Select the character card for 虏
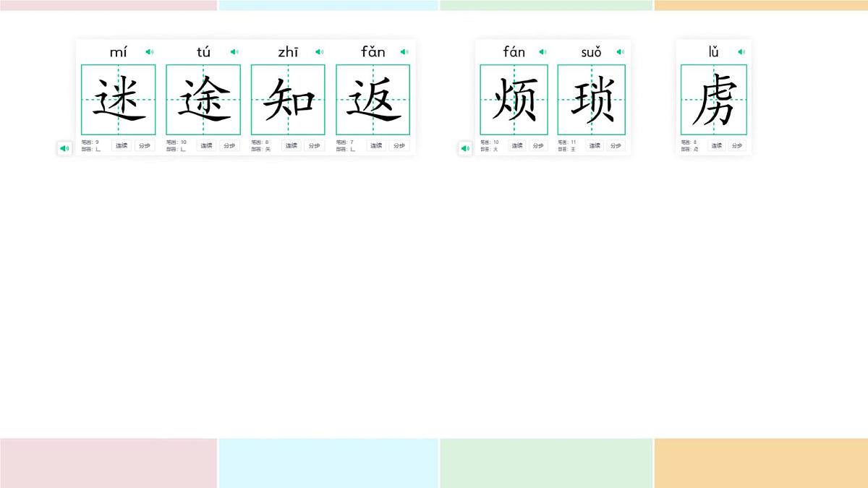Image resolution: width=868 pixels, height=488 pixels. click(713, 100)
